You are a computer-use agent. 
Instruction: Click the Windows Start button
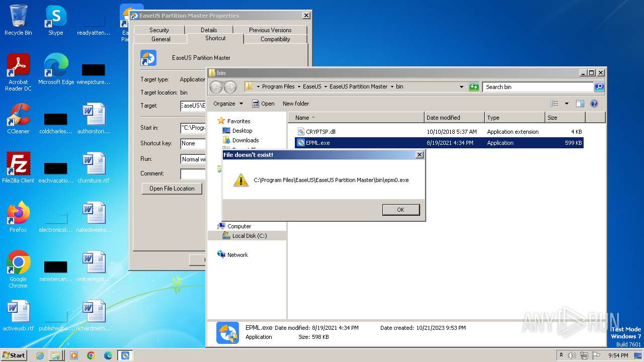point(14,355)
